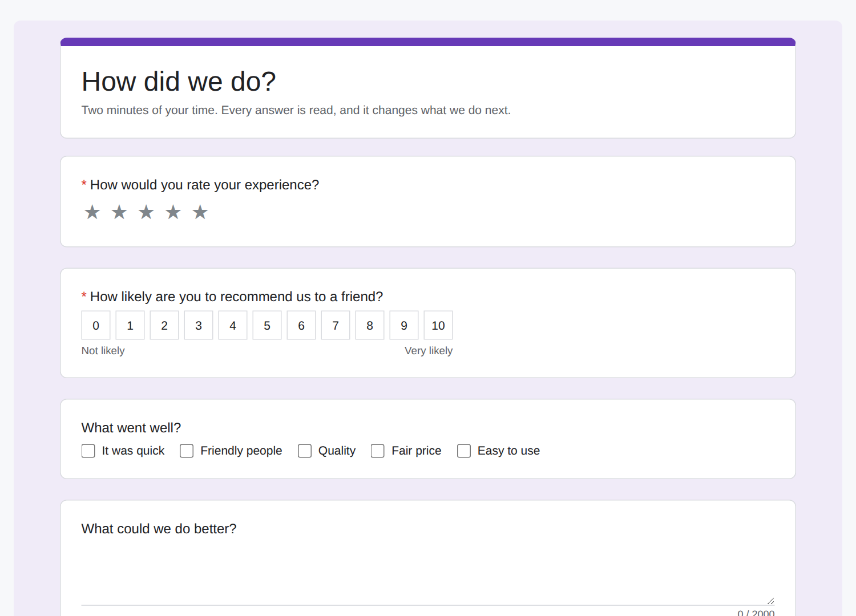Select 0 on the recommend scale
Viewport: 856px width, 616px height.
click(x=96, y=325)
